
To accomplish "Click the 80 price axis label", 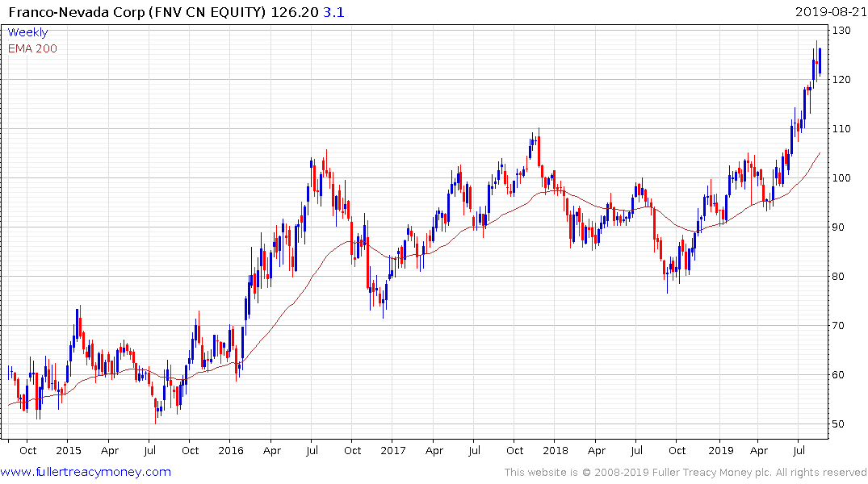I will [x=838, y=277].
